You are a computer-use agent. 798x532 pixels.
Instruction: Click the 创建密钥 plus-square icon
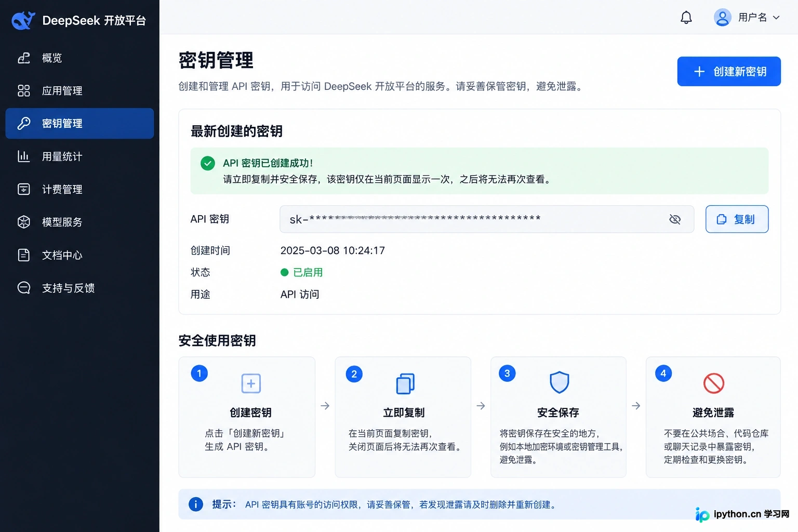point(251,383)
